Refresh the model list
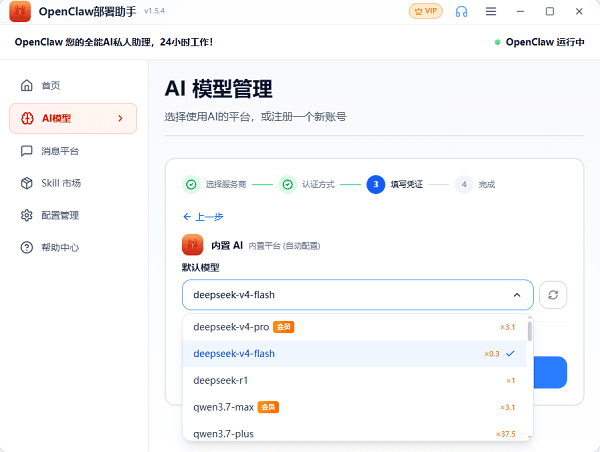The width and height of the screenshot is (600, 452). [x=553, y=295]
